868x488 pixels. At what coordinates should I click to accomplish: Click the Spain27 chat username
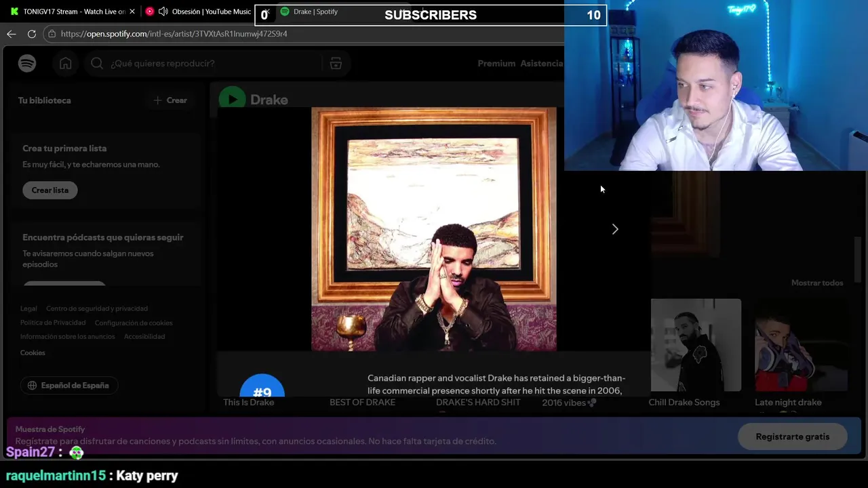pyautogui.click(x=31, y=452)
